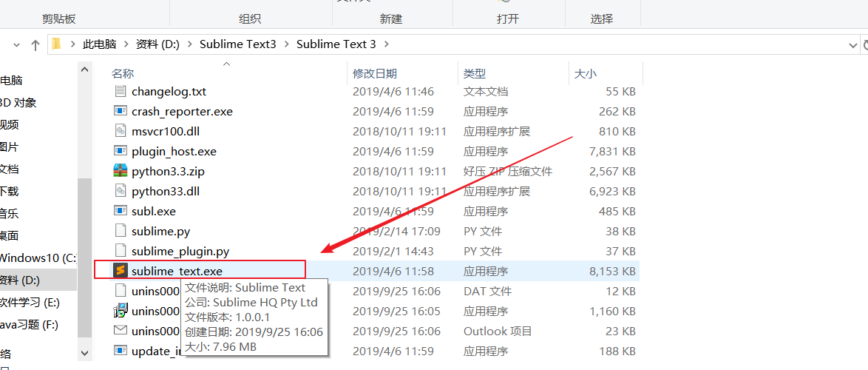Navigate to Sublime Text3 breadcrumb
The width and height of the screenshot is (868, 370).
tap(237, 44)
